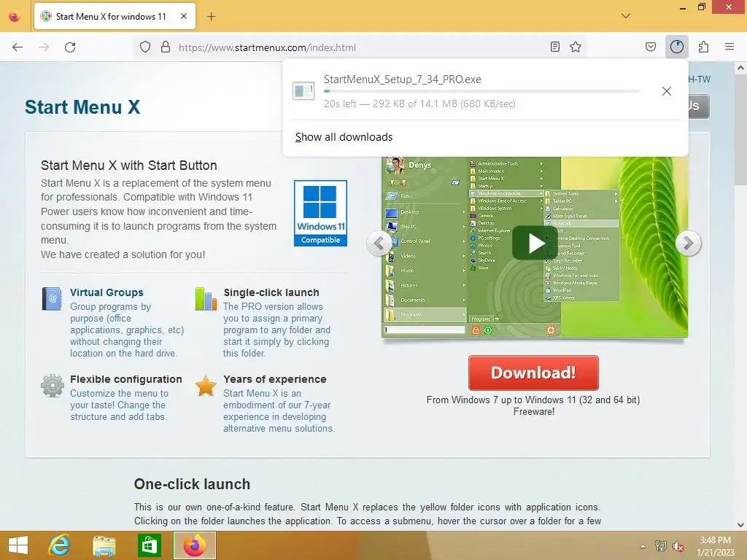
Task: Launch Internet Explorer from the taskbar
Action: 60,545
